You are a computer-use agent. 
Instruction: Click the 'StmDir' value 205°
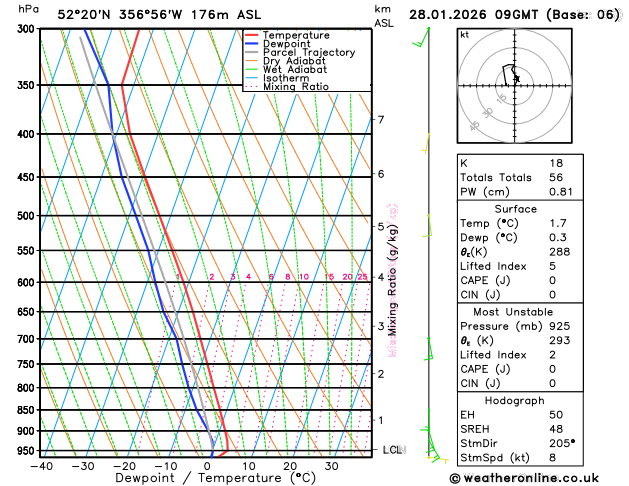click(562, 443)
